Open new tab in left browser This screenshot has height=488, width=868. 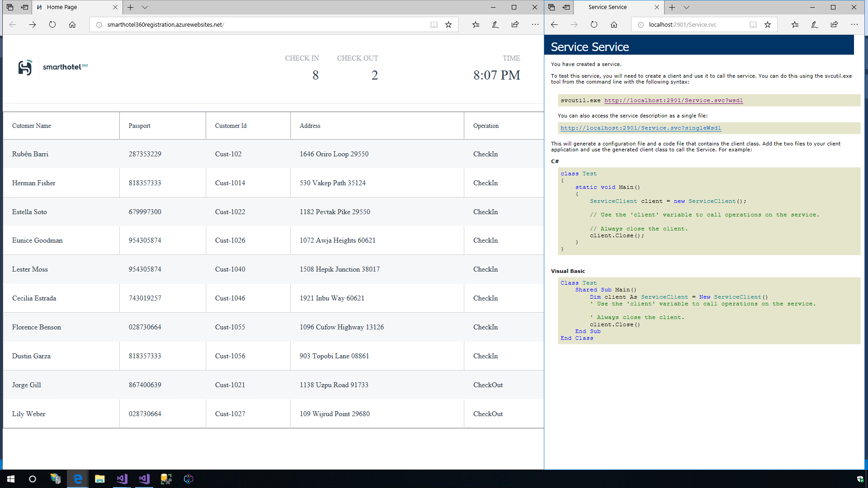(130, 7)
